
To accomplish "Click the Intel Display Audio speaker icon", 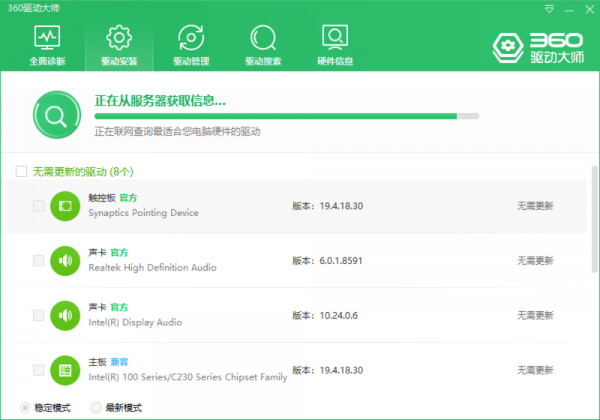I will click(x=65, y=315).
